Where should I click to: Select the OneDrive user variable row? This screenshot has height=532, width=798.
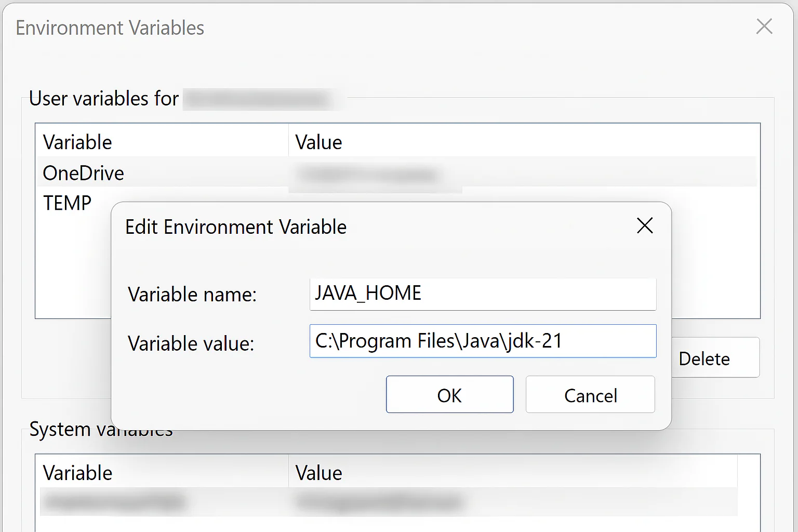[397, 172]
